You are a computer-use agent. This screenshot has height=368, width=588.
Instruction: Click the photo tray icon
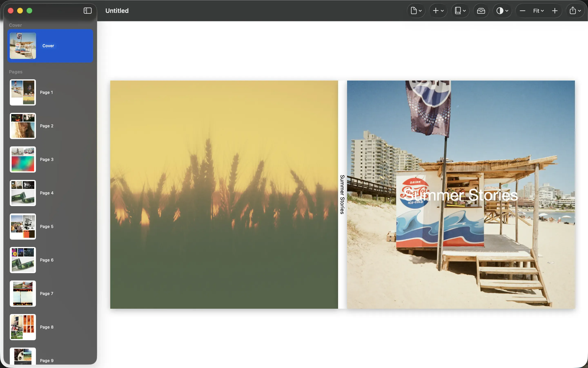481,11
